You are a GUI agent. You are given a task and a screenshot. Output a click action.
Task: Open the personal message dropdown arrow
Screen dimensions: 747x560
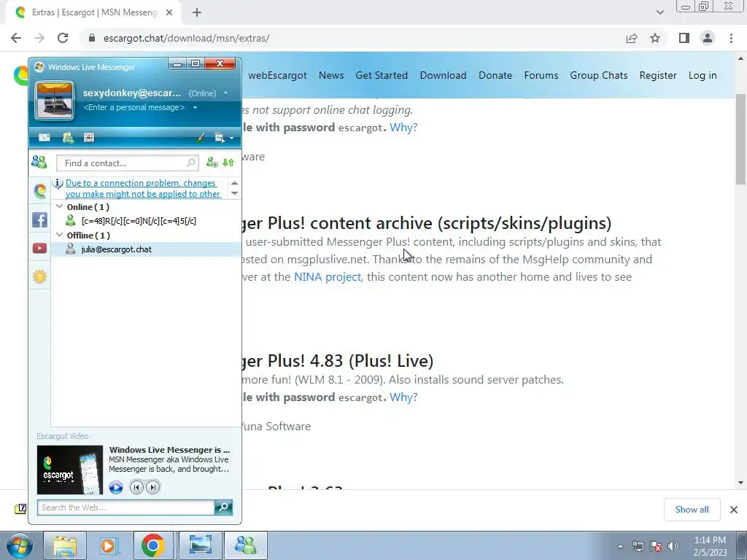(x=195, y=108)
